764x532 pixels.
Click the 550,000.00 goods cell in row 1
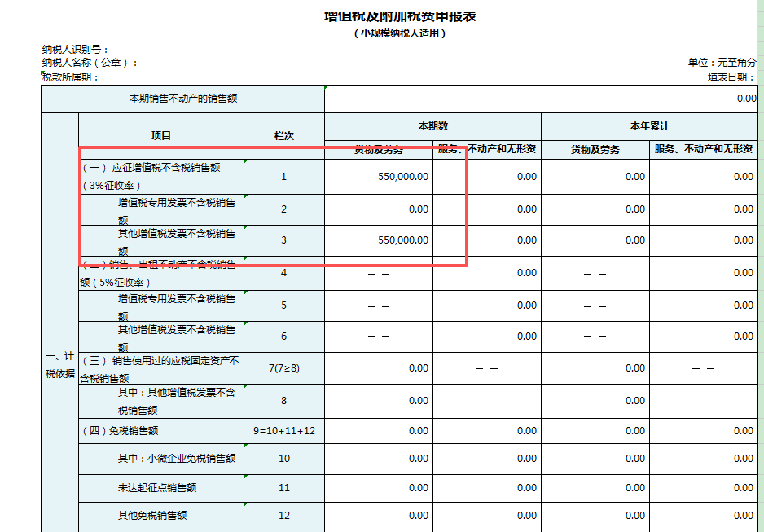(379, 177)
